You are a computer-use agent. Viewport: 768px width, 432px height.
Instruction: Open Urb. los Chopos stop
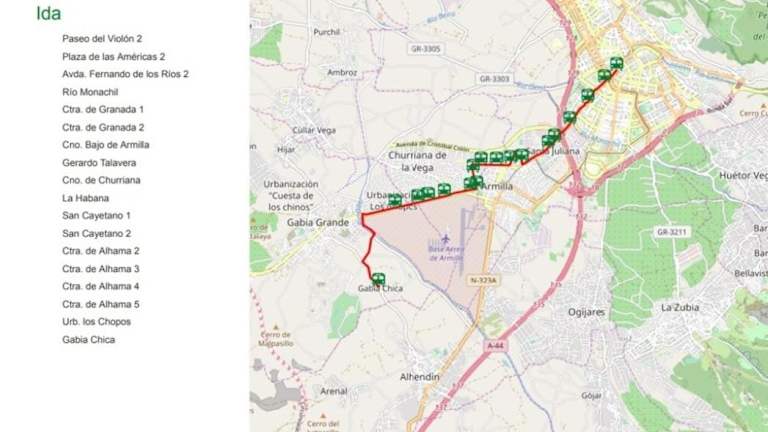pos(96,322)
